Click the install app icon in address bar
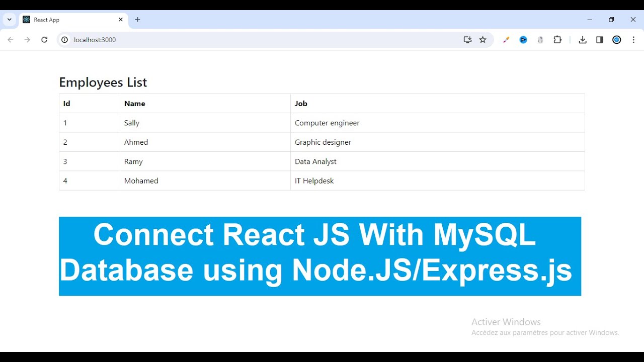 pos(467,40)
